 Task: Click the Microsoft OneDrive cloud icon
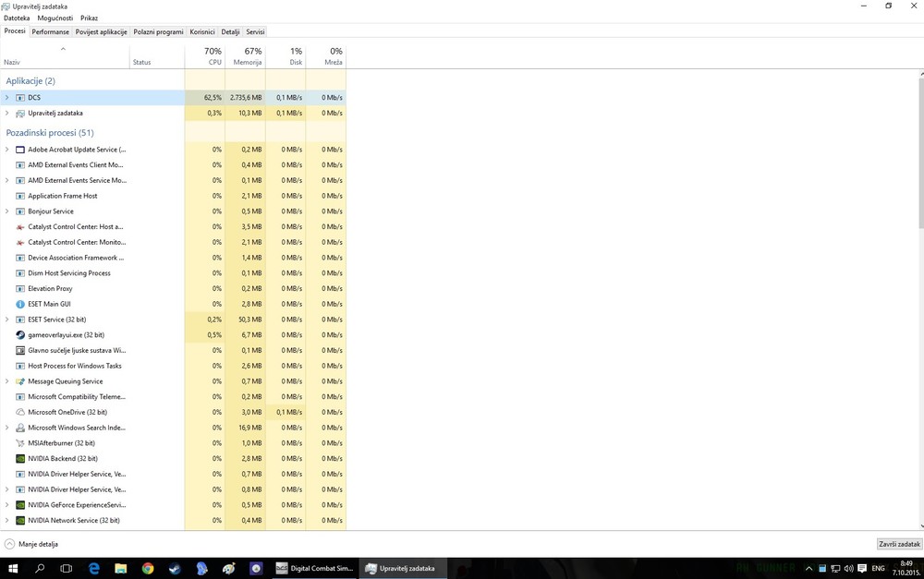(20, 412)
